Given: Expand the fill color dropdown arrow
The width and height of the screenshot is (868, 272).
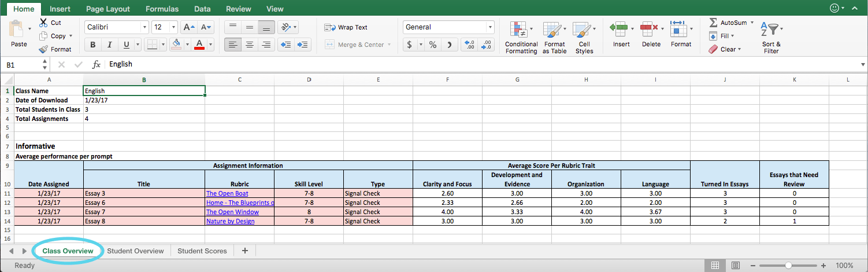Looking at the screenshot, I should 187,45.
